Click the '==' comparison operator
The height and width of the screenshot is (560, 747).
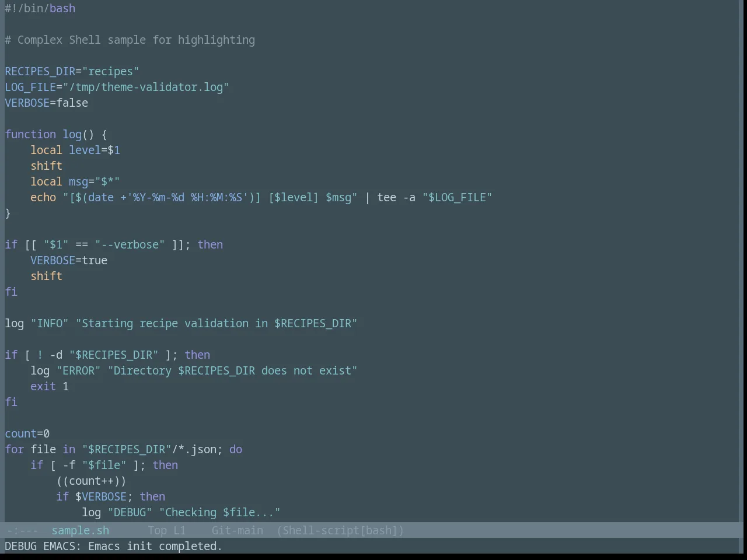point(82,244)
